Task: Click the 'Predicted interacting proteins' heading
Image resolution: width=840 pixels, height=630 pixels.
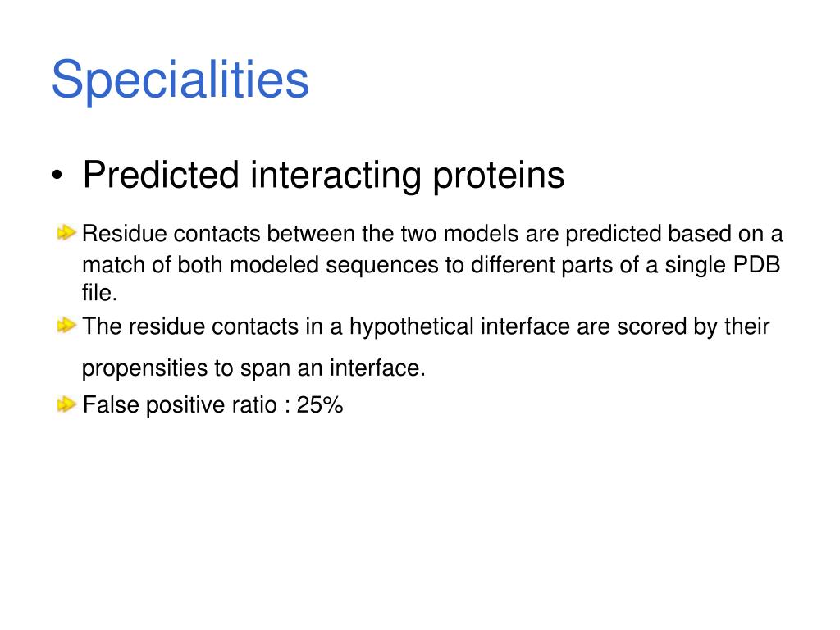Action: point(323,176)
